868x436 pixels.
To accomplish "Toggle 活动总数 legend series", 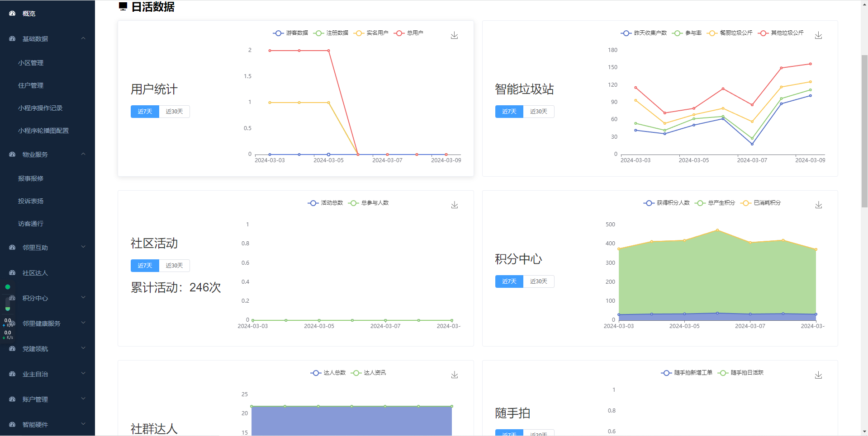I will [325, 203].
